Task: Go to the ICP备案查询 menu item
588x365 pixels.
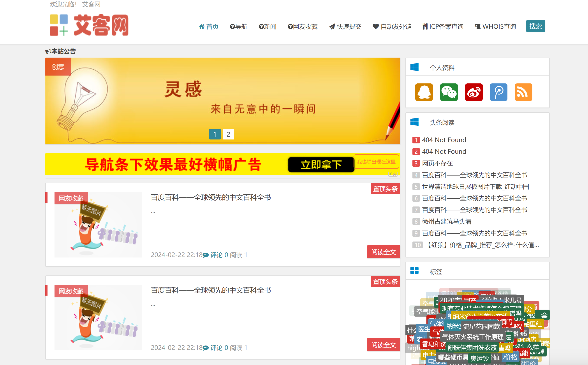Action: click(x=443, y=26)
